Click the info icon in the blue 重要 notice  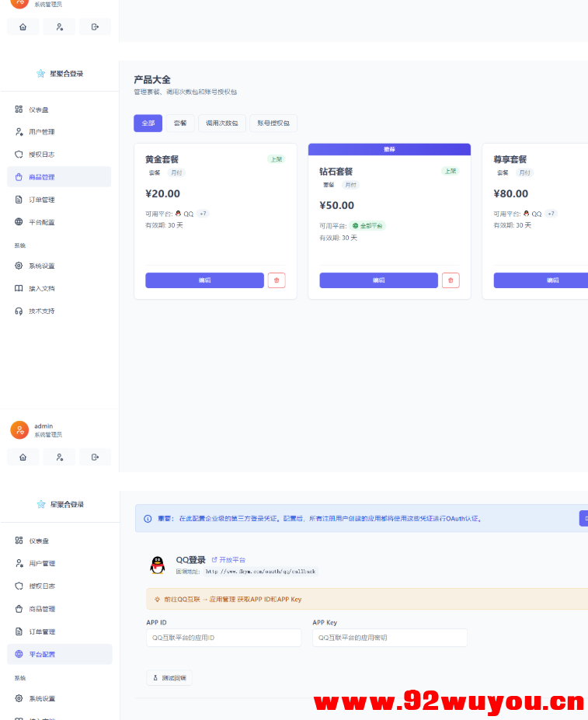(148, 519)
